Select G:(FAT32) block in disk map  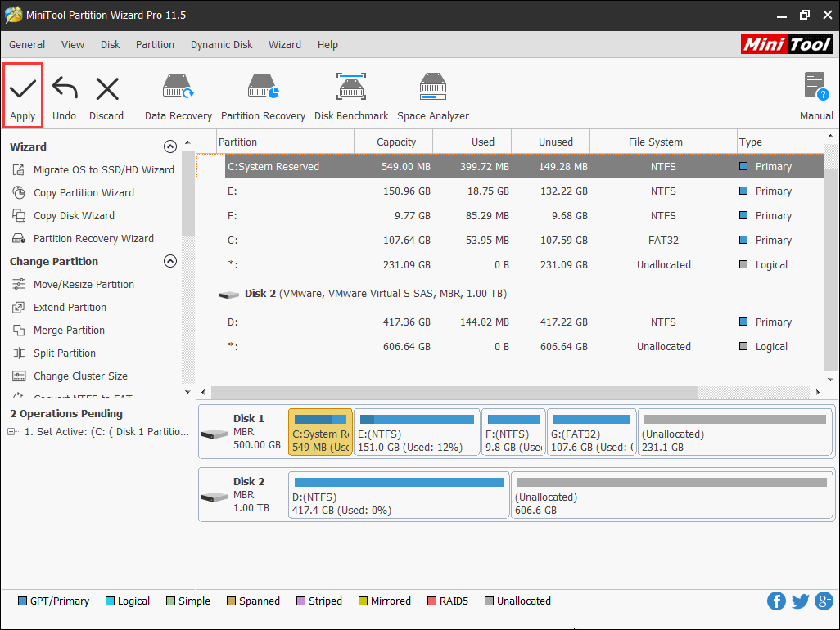tap(592, 432)
